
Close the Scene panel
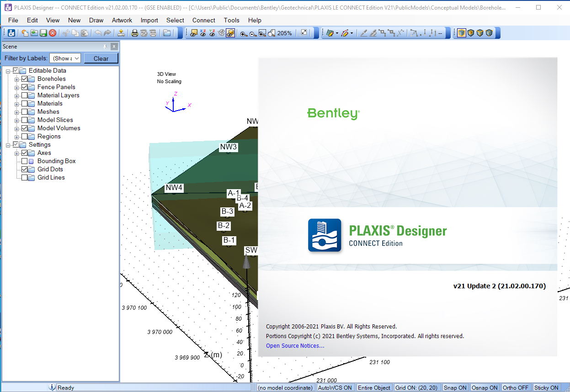tap(114, 46)
